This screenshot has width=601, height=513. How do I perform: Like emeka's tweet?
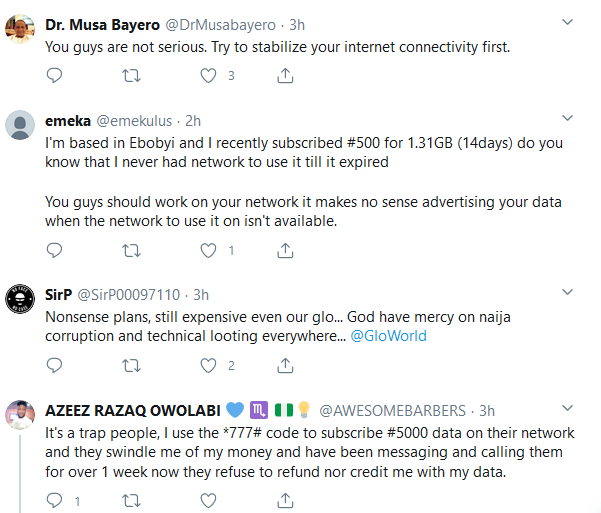click(x=208, y=250)
